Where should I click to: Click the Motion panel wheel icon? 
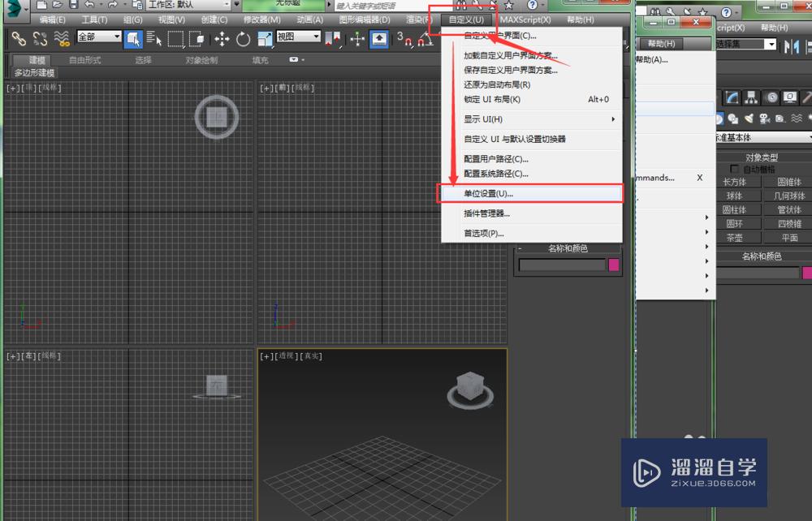[x=771, y=97]
